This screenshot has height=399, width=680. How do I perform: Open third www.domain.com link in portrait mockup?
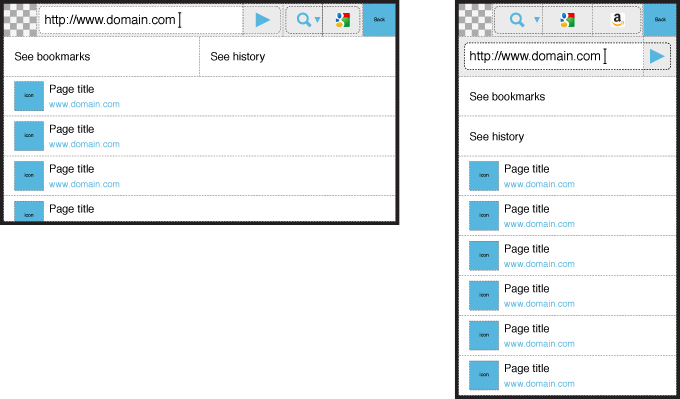(539, 264)
